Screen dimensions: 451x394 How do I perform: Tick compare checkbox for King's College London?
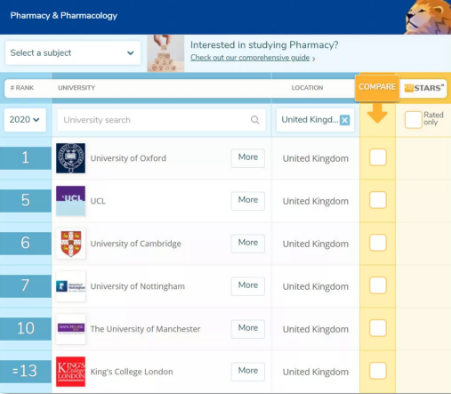378,370
